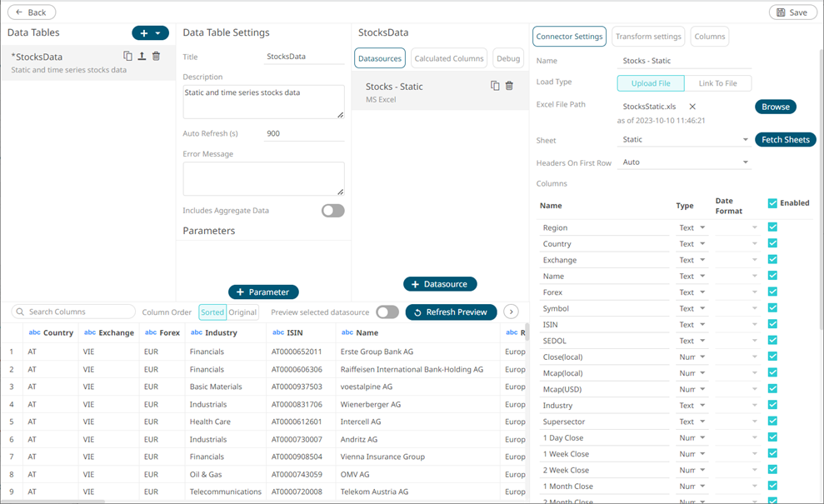Copy the StocksData data table
The image size is (824, 504).
coord(127,57)
